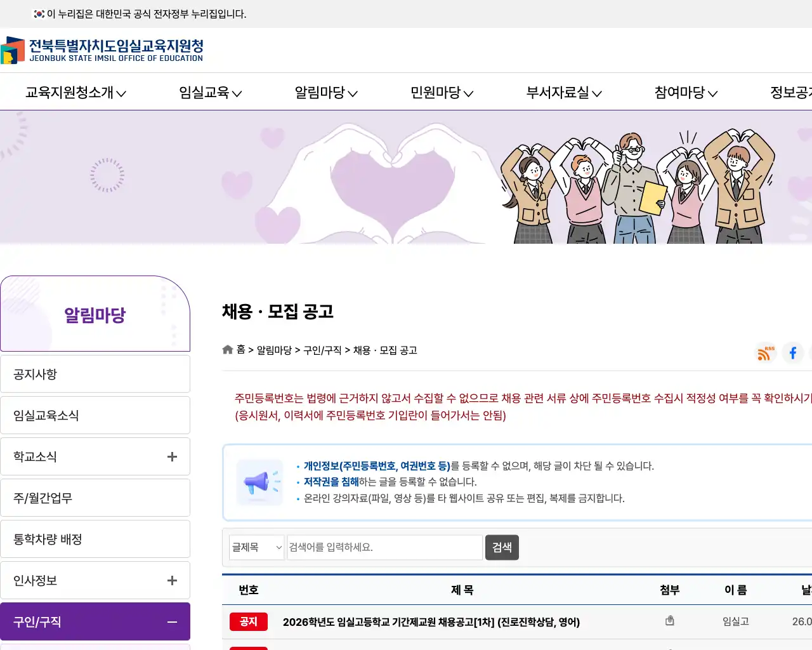
Task: Open the 민원마당 menu
Action: (x=441, y=93)
